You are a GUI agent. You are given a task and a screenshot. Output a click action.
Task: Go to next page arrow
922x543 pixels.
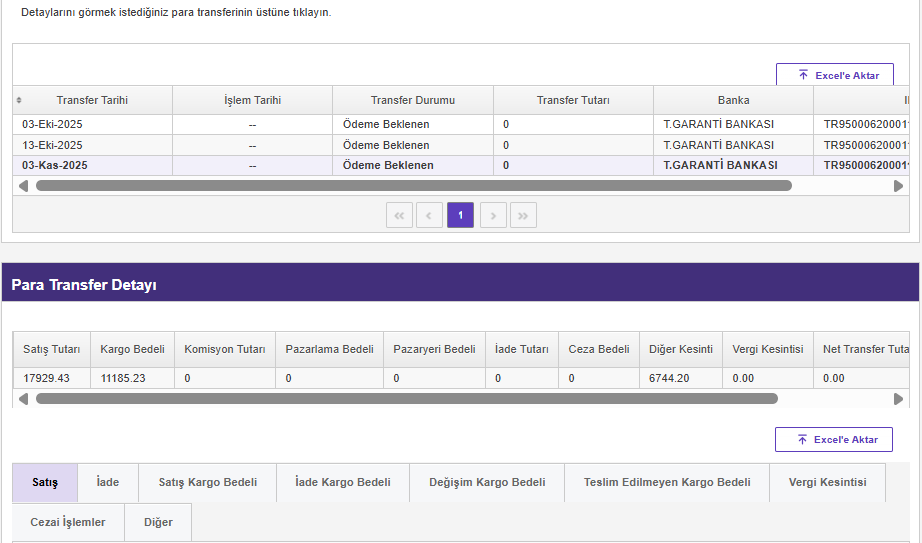[x=493, y=215]
